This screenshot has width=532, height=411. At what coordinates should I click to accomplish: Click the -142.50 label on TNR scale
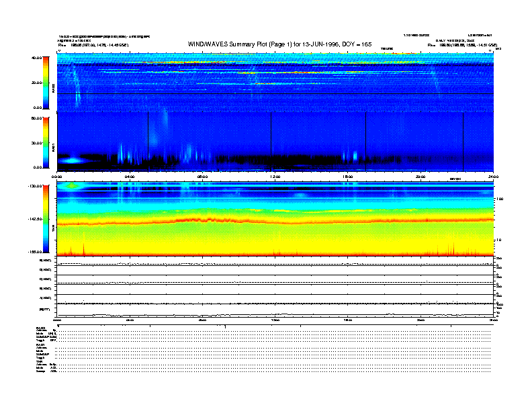click(35, 219)
